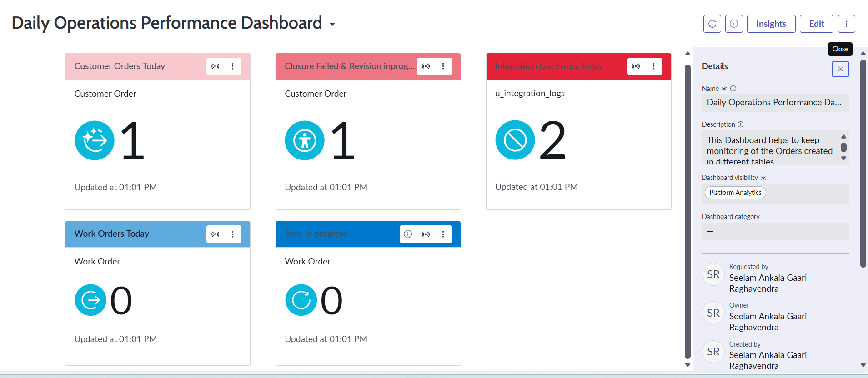Screen dimensions: 868x378
Task: Open dashboard info icon in header
Action: pyautogui.click(x=734, y=24)
